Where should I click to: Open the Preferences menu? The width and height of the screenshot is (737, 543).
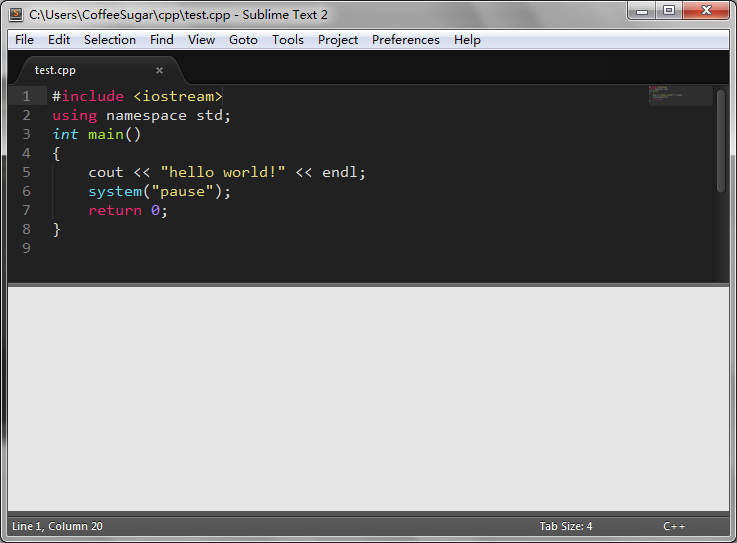click(x=406, y=40)
